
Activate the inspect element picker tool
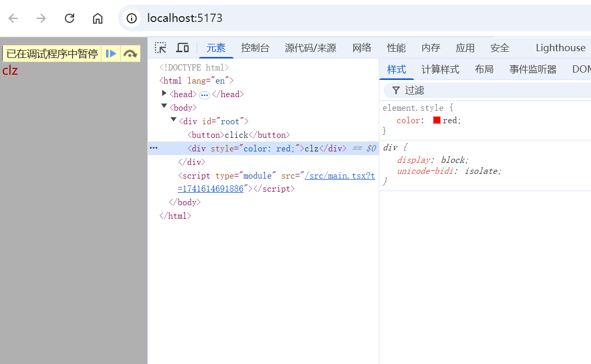coord(160,48)
